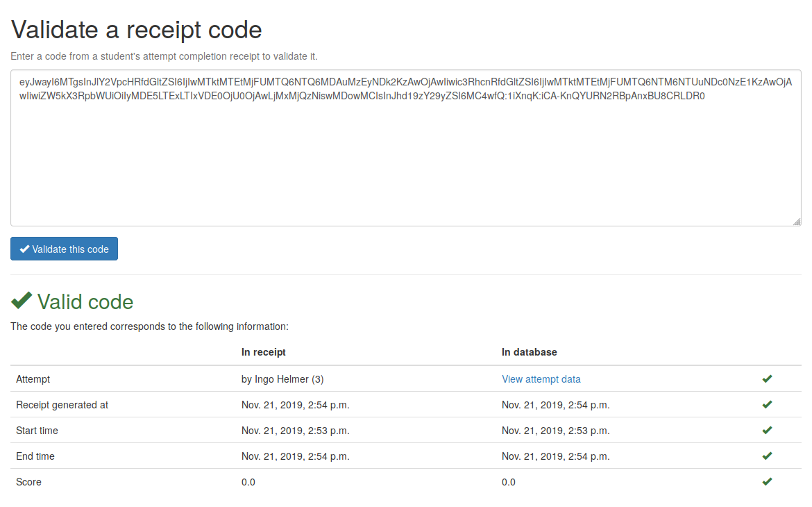Click the In receipt column header
812x507 pixels.
[x=264, y=352]
